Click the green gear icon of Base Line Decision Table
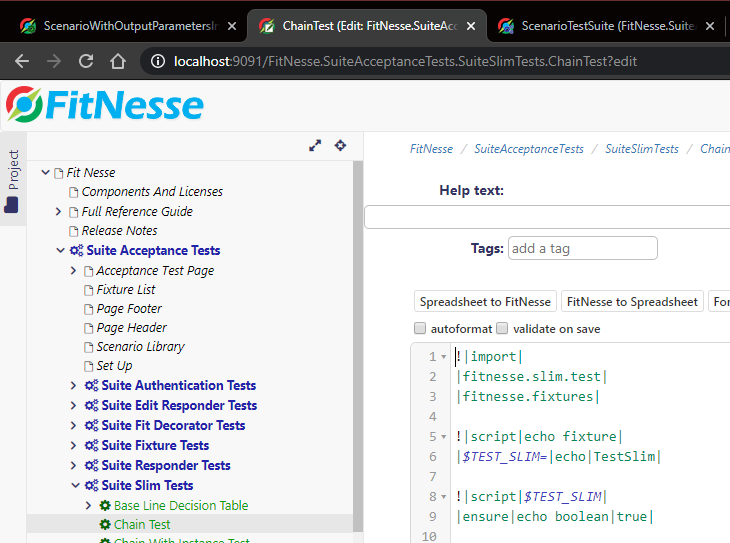730x543 pixels. pos(105,506)
